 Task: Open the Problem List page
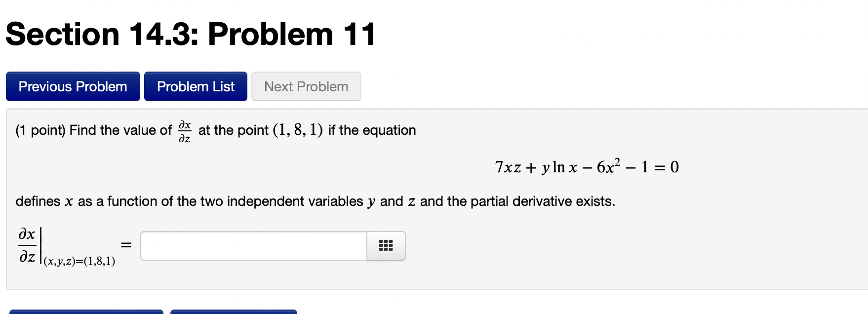(196, 86)
